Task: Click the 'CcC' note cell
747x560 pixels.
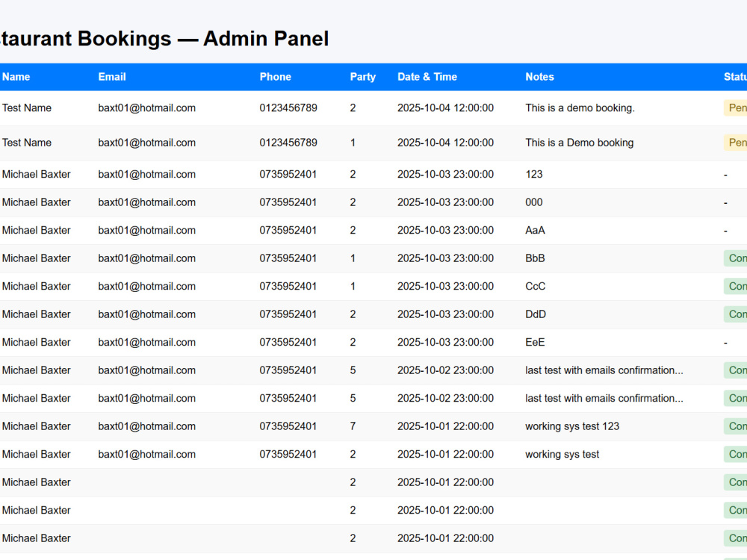Action: coord(536,287)
